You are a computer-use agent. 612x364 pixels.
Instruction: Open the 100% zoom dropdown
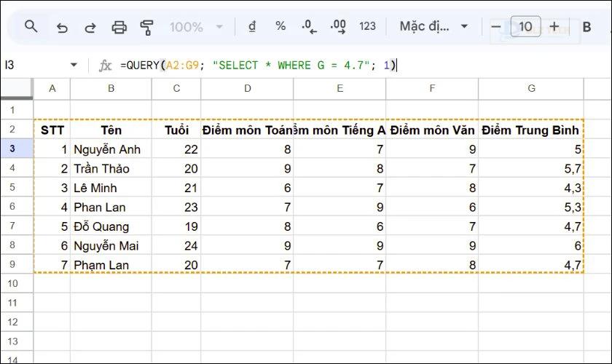[196, 27]
